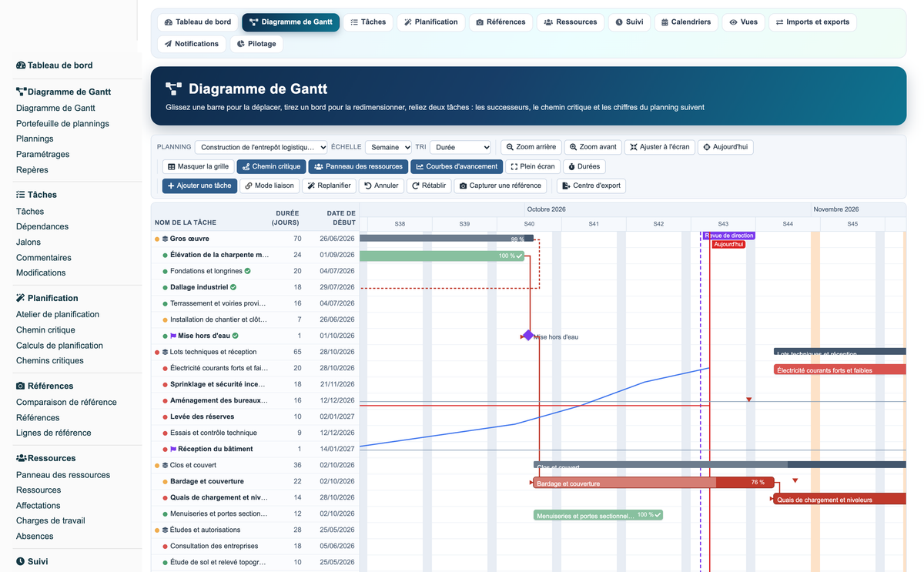This screenshot has height=572, width=924.
Task: Open Atelier de planification sidebar link
Action: click(x=58, y=314)
